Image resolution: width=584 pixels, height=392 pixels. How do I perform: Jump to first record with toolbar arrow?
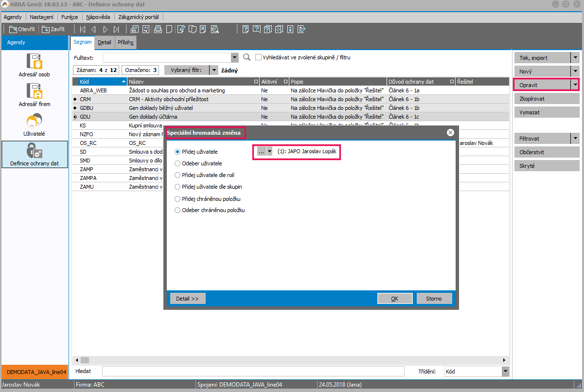(82, 29)
